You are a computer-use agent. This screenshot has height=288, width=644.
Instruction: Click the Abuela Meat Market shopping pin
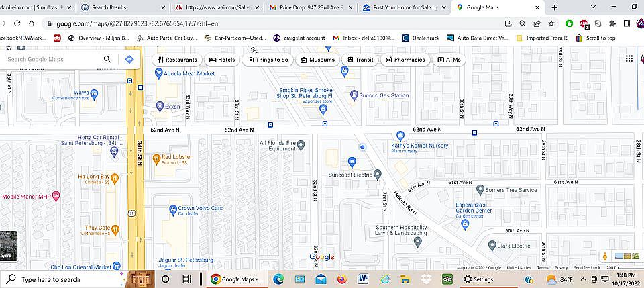(x=158, y=74)
